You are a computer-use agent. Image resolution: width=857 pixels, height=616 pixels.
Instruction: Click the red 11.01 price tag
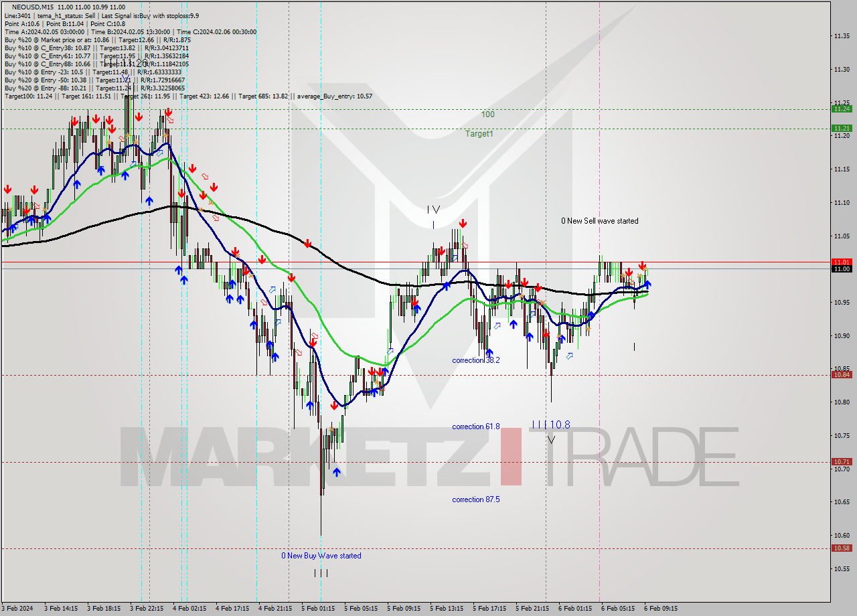coord(842,262)
